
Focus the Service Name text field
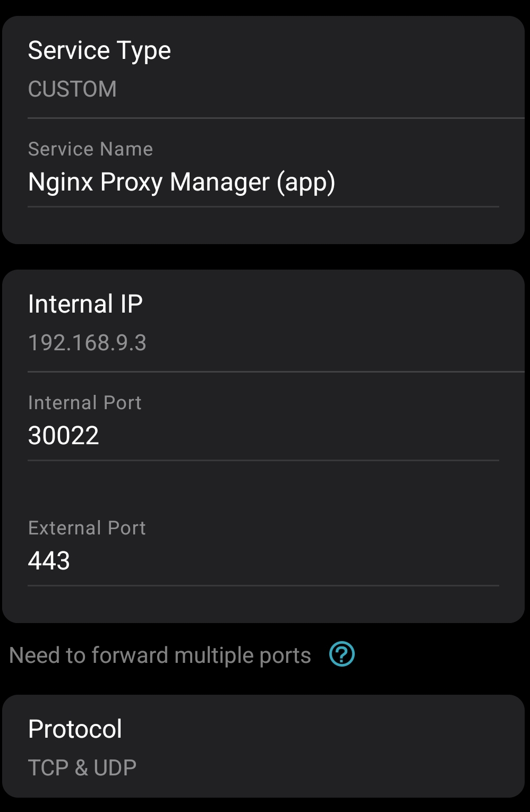(x=263, y=172)
